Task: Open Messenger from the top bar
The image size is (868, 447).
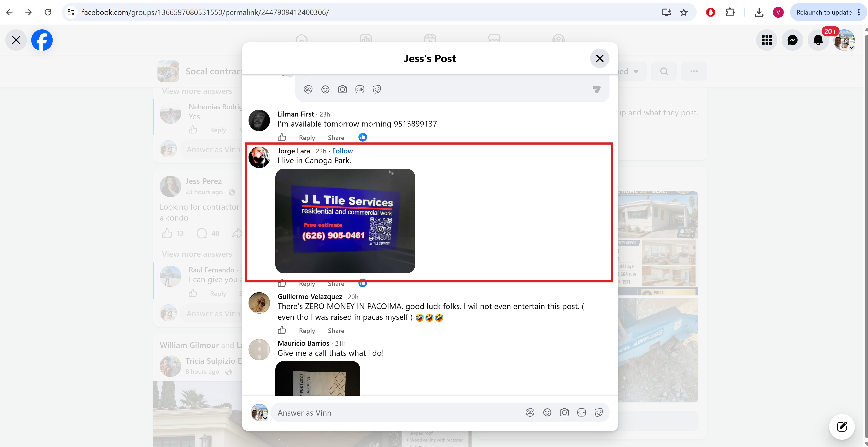Action: 792,40
